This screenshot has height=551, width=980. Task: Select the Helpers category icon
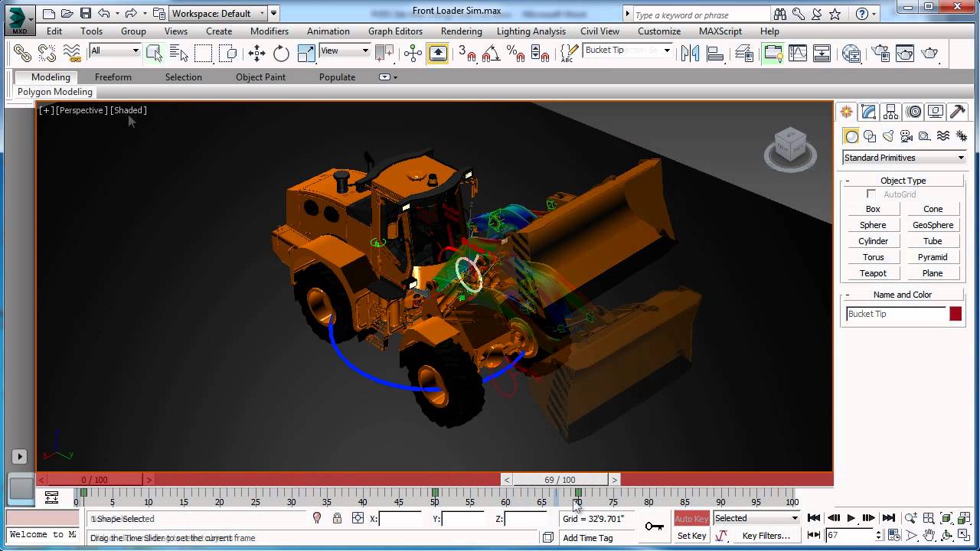click(925, 136)
